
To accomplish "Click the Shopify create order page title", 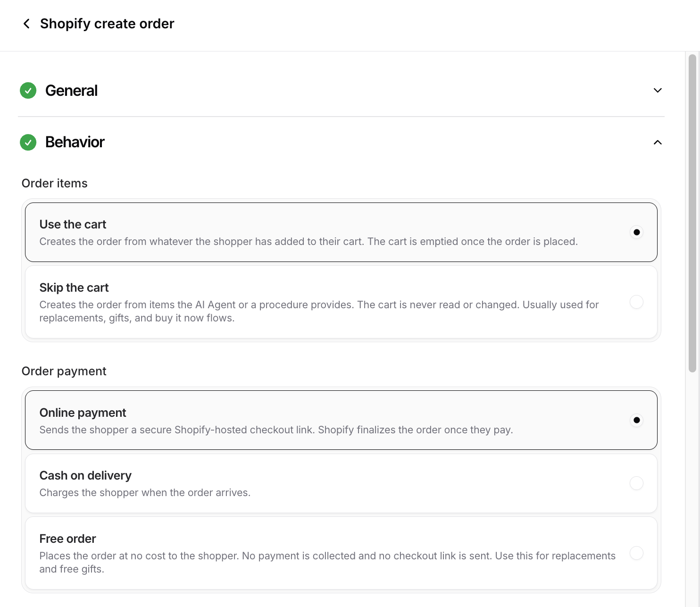I will (x=107, y=24).
